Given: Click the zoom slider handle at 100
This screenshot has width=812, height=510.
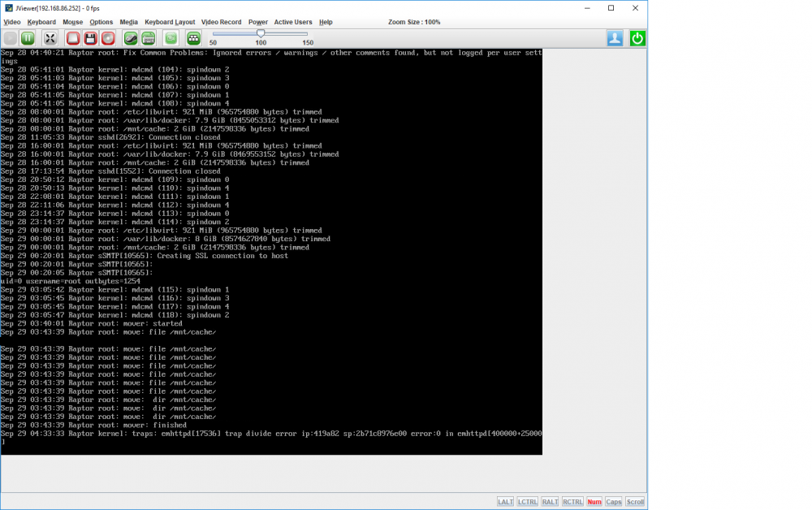Looking at the screenshot, I should click(261, 33).
